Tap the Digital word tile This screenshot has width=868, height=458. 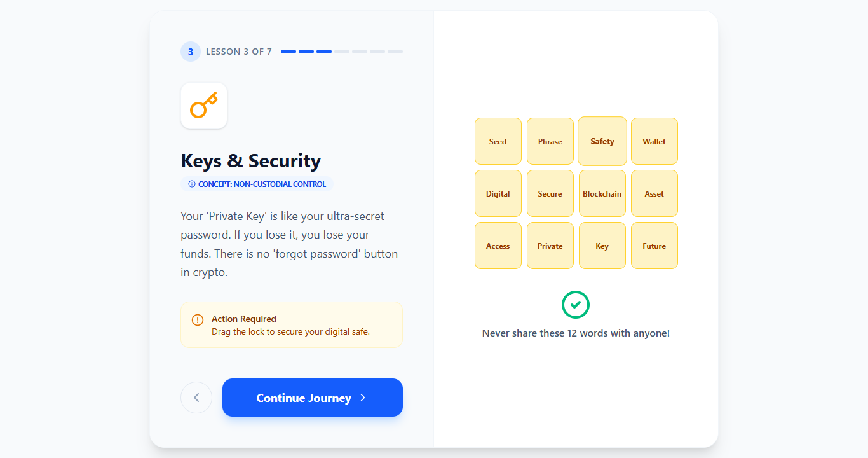pos(498,193)
